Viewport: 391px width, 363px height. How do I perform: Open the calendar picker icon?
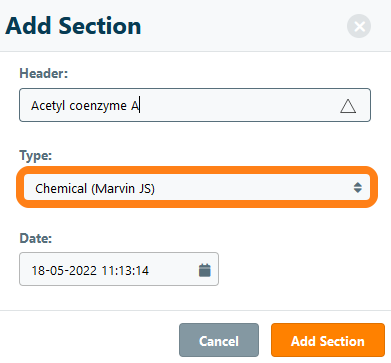pos(205,270)
